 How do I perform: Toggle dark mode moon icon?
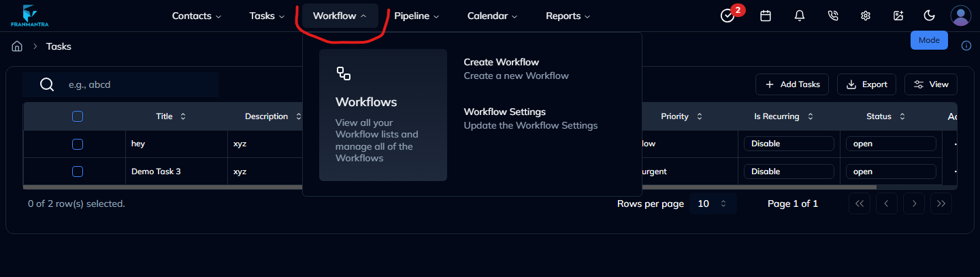pos(929,16)
